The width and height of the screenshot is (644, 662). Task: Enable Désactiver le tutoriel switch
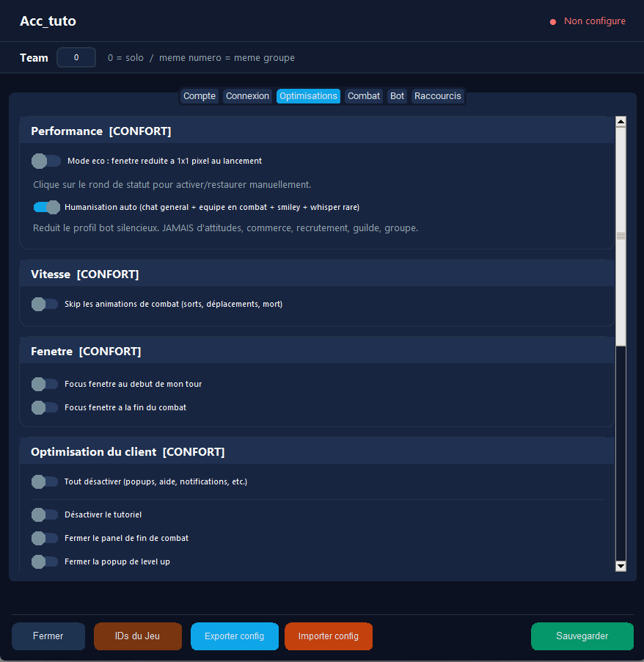tap(45, 515)
